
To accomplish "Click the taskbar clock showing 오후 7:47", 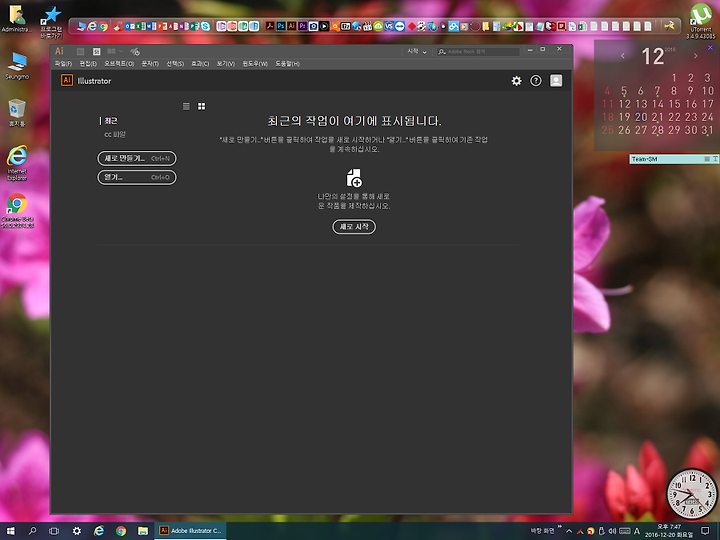I will (669, 531).
